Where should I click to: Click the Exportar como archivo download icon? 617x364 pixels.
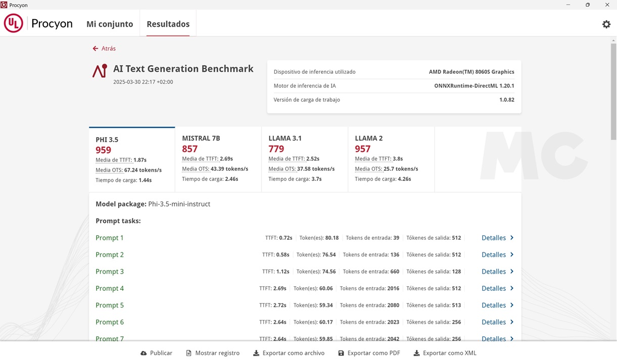(256, 353)
